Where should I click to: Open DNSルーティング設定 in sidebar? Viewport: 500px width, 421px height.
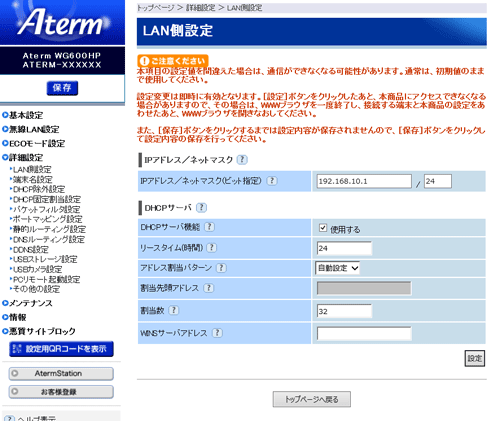48,239
